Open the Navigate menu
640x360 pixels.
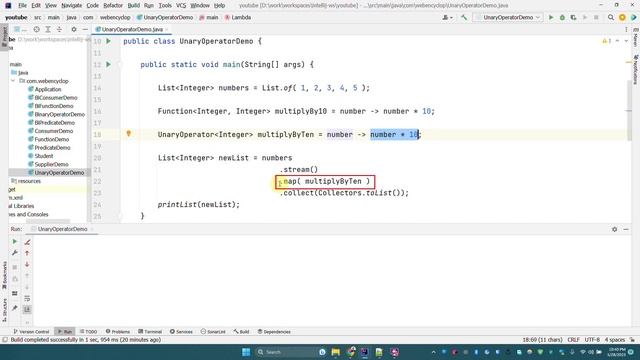(71, 5)
